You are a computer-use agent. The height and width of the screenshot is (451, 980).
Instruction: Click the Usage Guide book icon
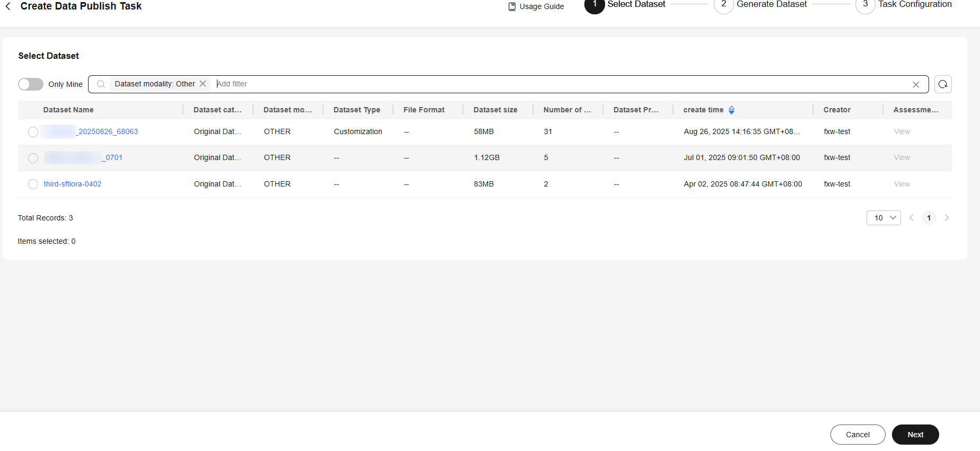tap(512, 6)
